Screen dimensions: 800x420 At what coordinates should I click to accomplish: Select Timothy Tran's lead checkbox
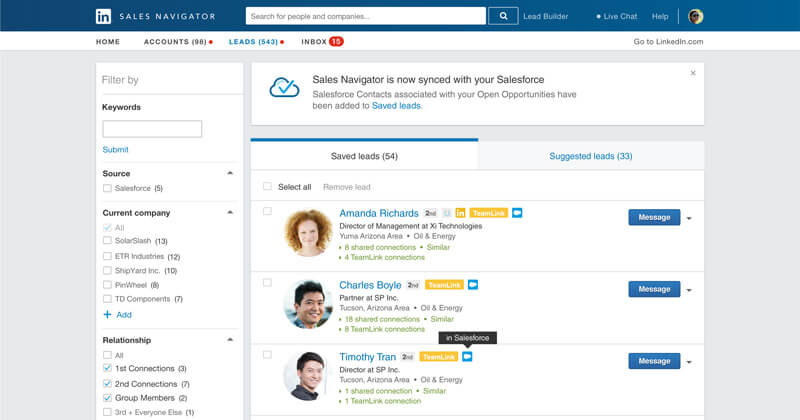pyautogui.click(x=267, y=355)
